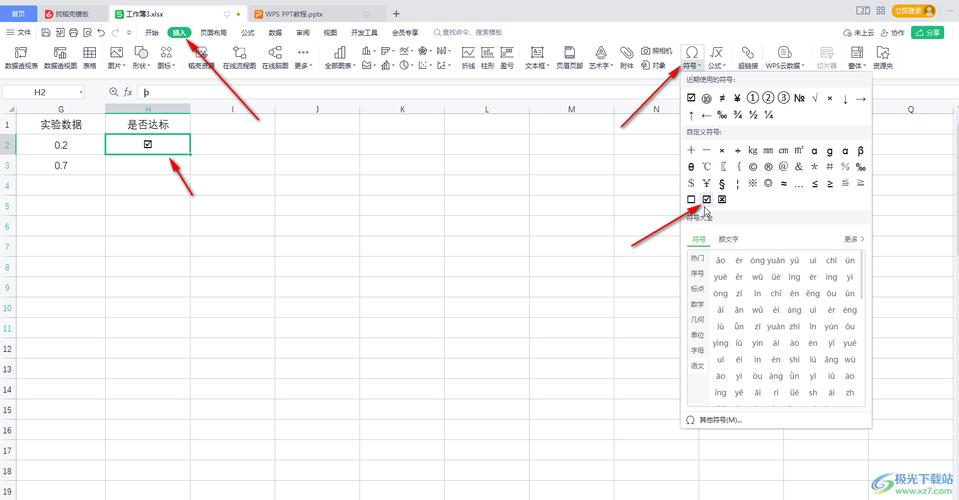Open the 形状 (shapes) gallery
The width and height of the screenshot is (959, 500).
(141, 57)
